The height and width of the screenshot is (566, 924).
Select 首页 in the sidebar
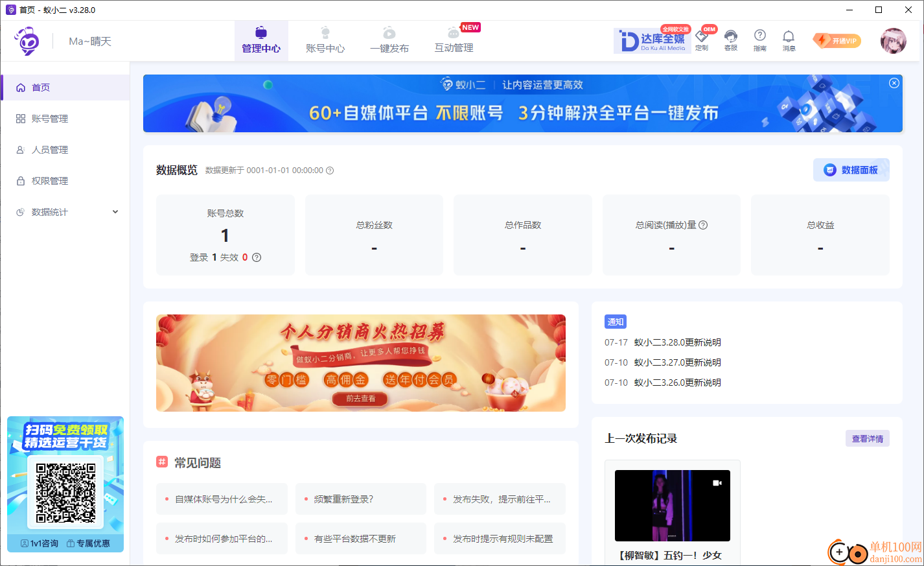coord(65,88)
